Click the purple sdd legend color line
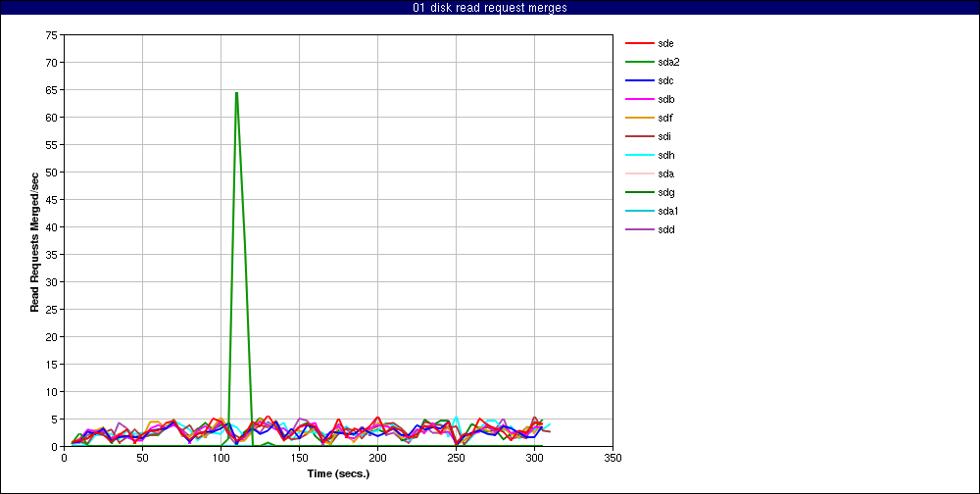Viewport: 980px width, 494px height. [639, 229]
